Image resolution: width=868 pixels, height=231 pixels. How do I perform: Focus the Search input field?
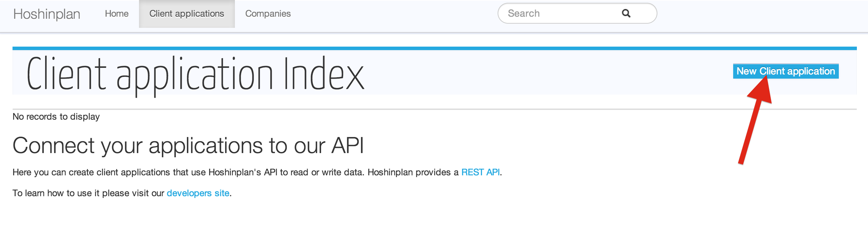577,13
